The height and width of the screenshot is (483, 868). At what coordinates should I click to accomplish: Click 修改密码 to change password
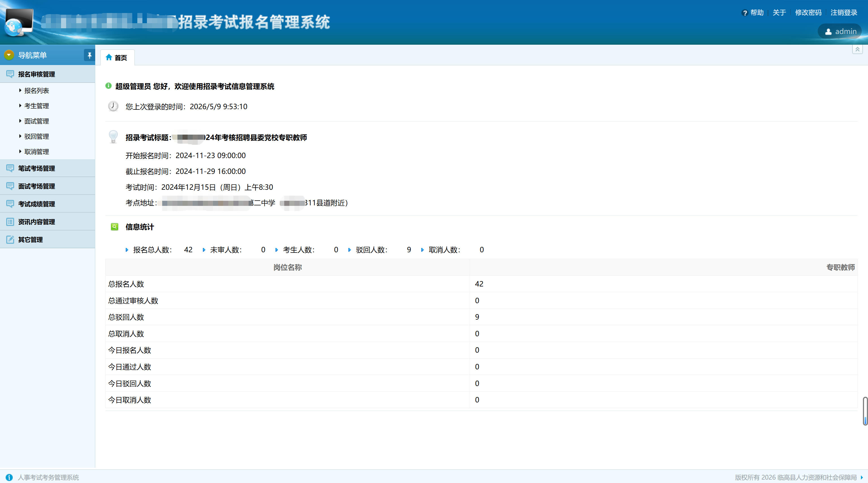tap(808, 13)
